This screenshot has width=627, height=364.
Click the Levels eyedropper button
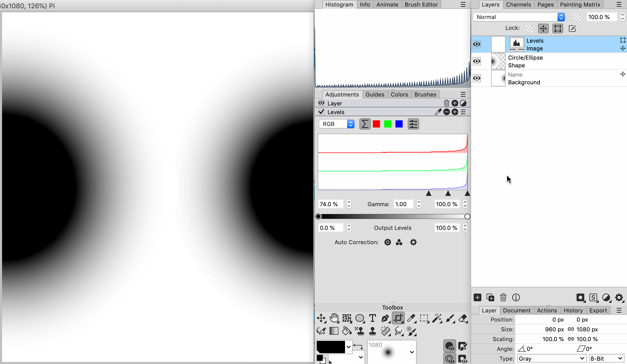pyautogui.click(x=438, y=112)
